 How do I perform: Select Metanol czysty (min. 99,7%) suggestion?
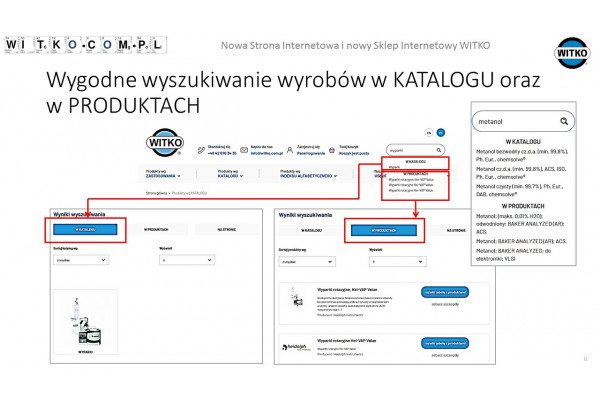pyautogui.click(x=519, y=190)
